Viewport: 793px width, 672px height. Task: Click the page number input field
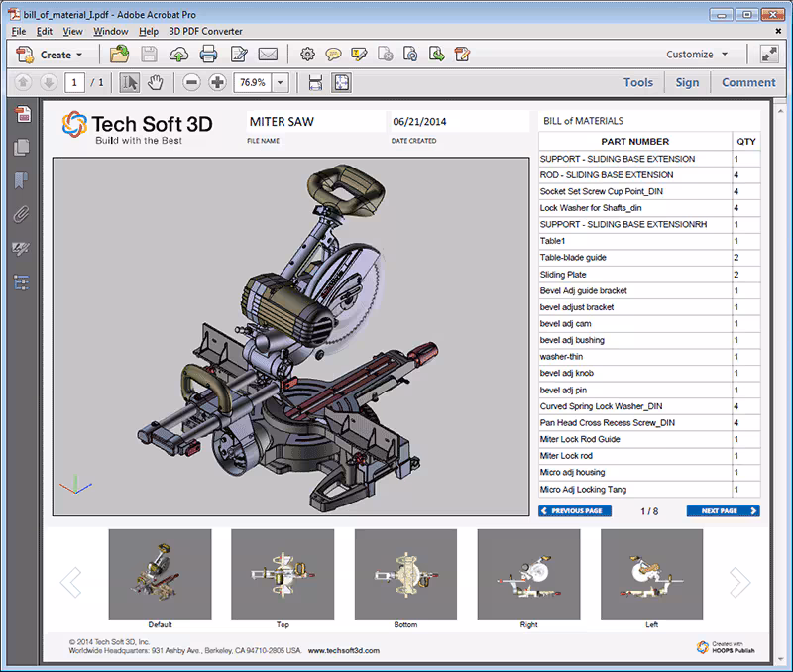coord(75,82)
